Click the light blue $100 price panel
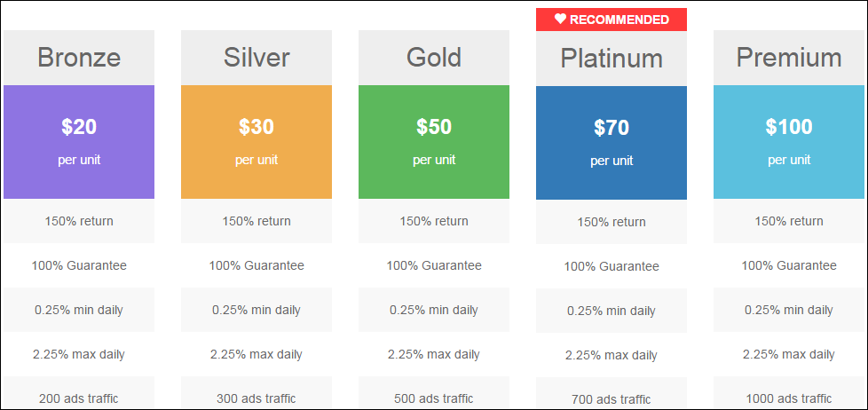868x410 pixels. click(789, 142)
